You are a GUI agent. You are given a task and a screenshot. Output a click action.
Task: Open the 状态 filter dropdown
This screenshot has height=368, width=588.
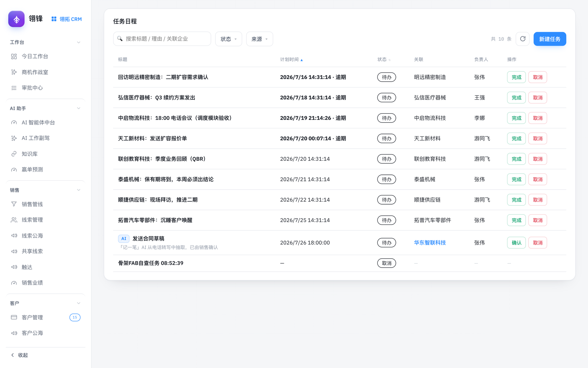[229, 39]
